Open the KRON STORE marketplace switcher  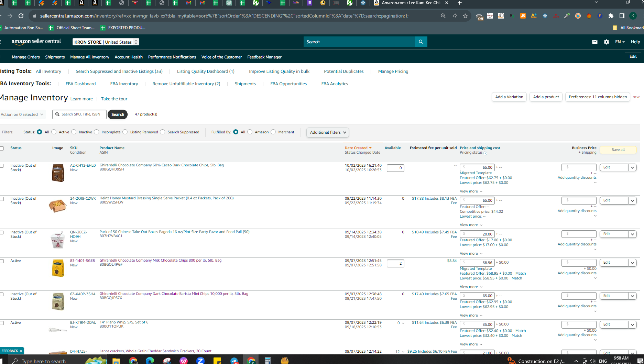[x=106, y=42]
